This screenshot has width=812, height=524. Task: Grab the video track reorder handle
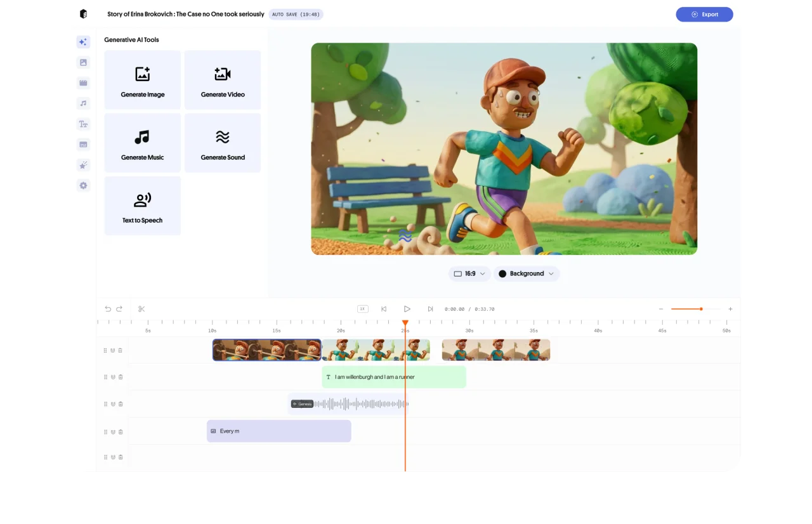tap(106, 350)
